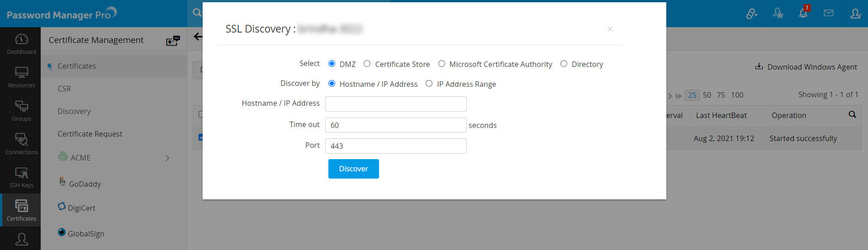868x250 pixels.
Task: Click the GoDaddy logo icon
Action: click(62, 182)
